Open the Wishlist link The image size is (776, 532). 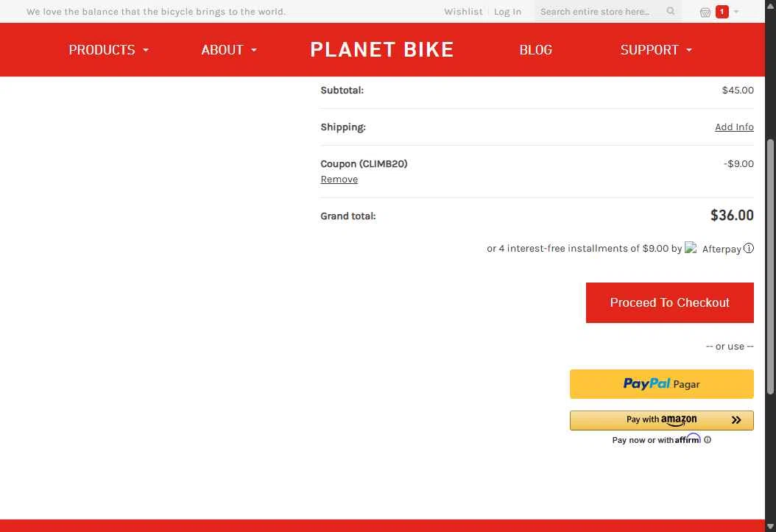[463, 11]
